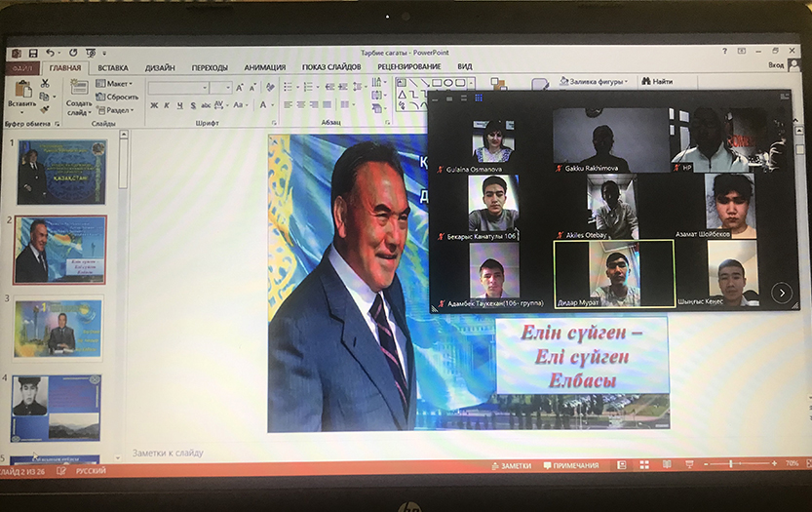
Task: Select slide 3 thumbnail in the panel
Action: pos(58,328)
